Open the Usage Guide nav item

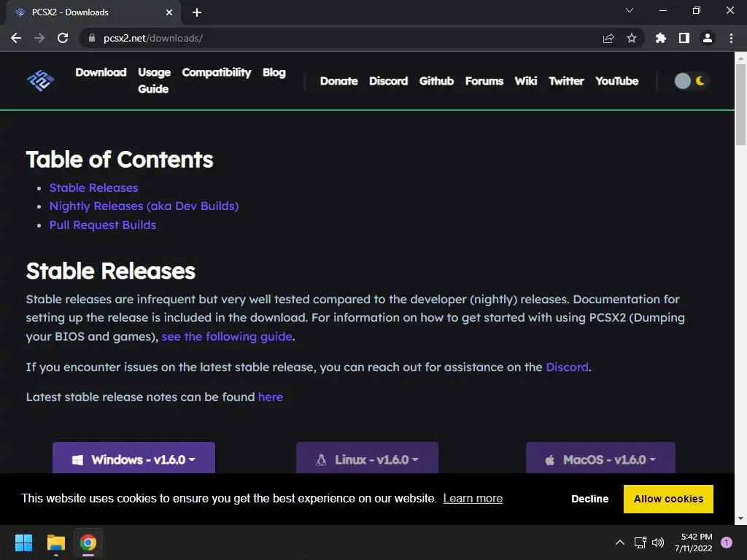pyautogui.click(x=154, y=80)
